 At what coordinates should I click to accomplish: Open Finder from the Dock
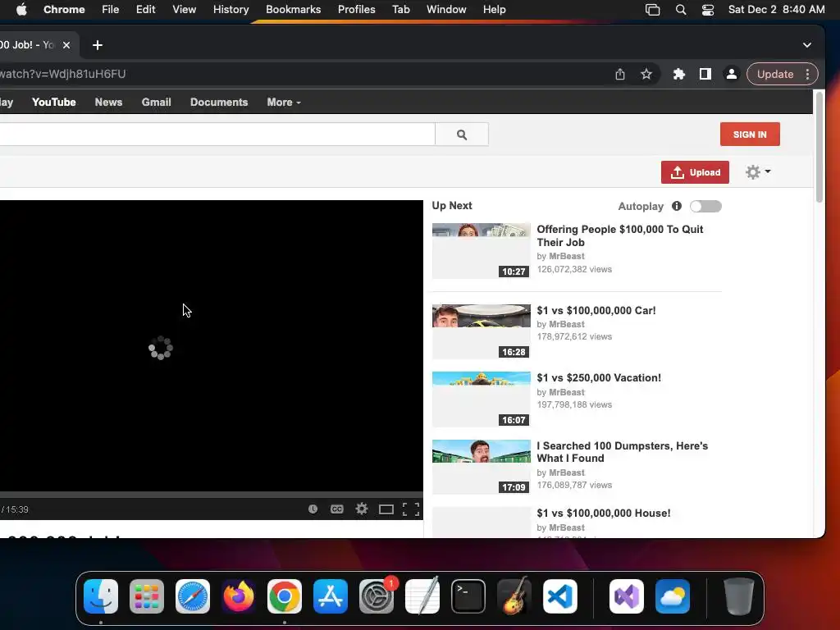101,596
